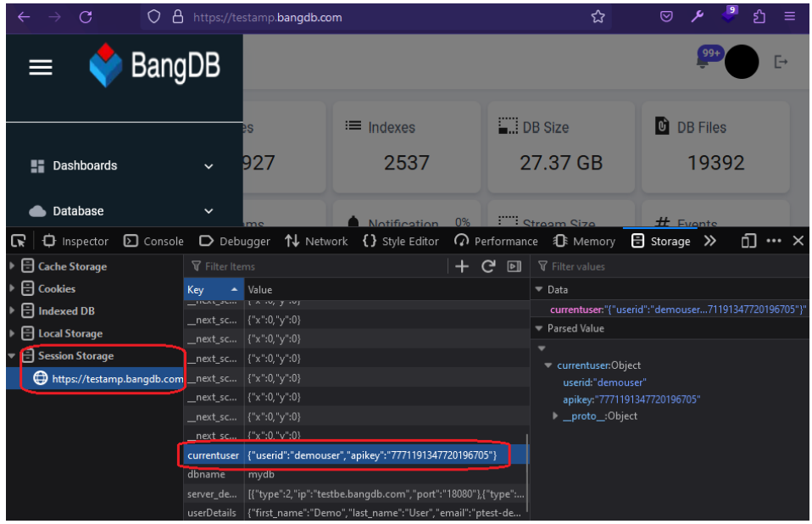Click the padlock site security icon
Image resolution: width=812 pixels, height=524 pixels.
(x=178, y=17)
